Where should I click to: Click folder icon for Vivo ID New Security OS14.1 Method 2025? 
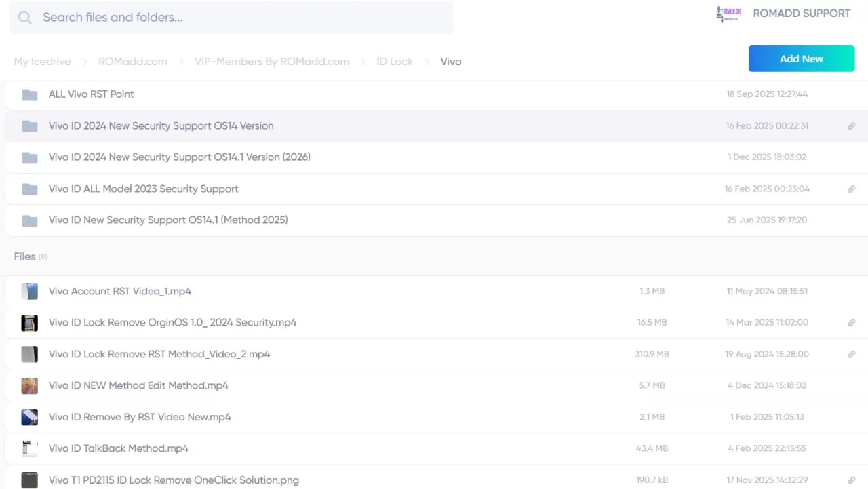click(x=29, y=220)
